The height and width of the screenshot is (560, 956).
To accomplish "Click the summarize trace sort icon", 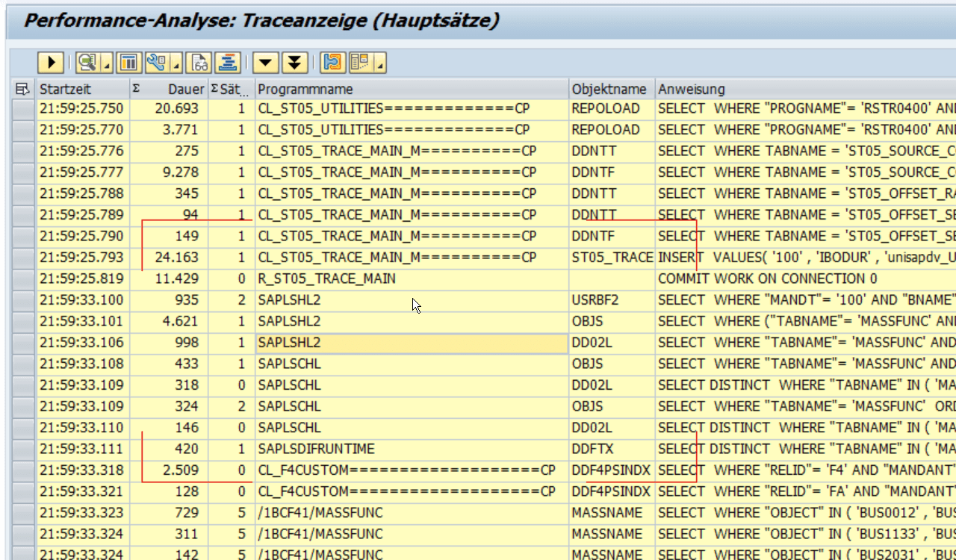I will pos(228,63).
